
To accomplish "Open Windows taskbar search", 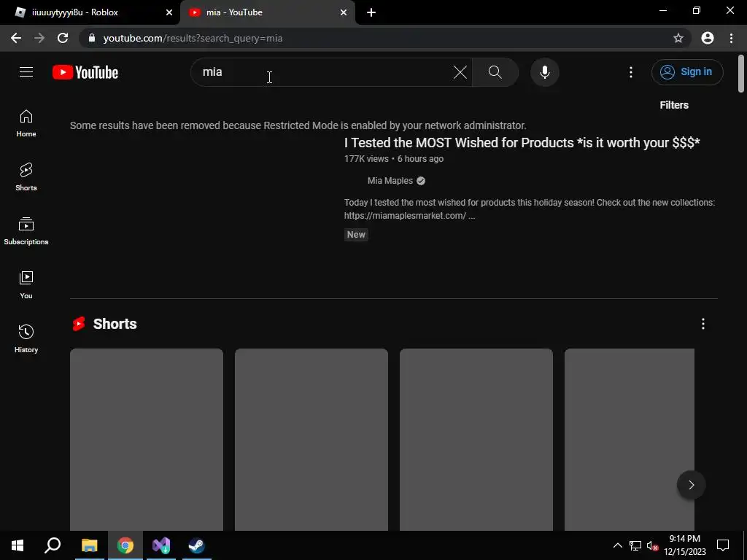I will [x=53, y=545].
